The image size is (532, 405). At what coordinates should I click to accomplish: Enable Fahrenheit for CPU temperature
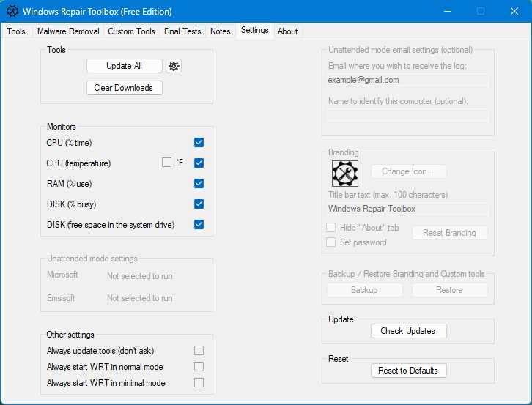(166, 163)
